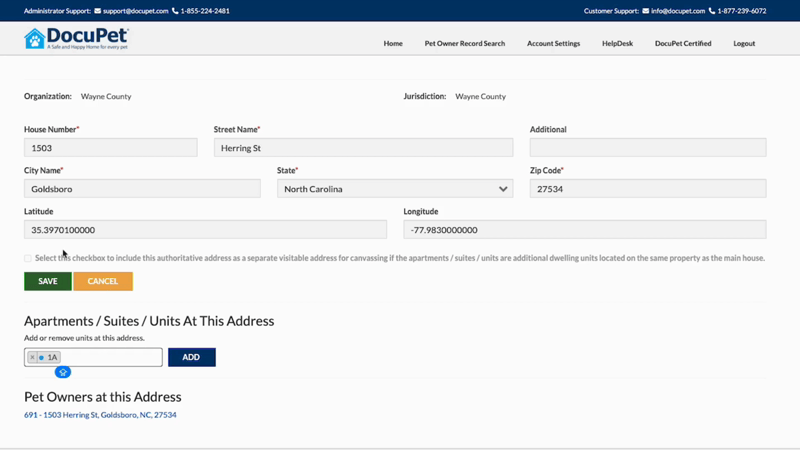Click 'Apartments / Suites / Units' heading
The height and width of the screenshot is (450, 800).
pyautogui.click(x=149, y=321)
